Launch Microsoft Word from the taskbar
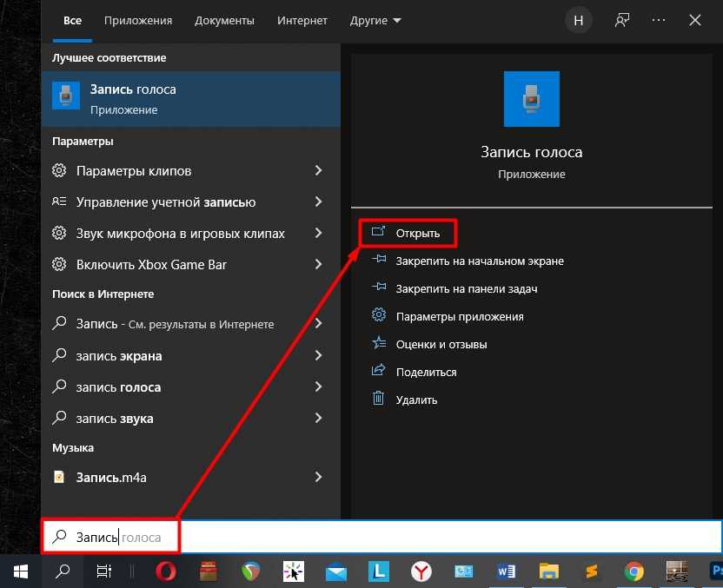Image resolution: width=723 pixels, height=588 pixels. click(506, 571)
